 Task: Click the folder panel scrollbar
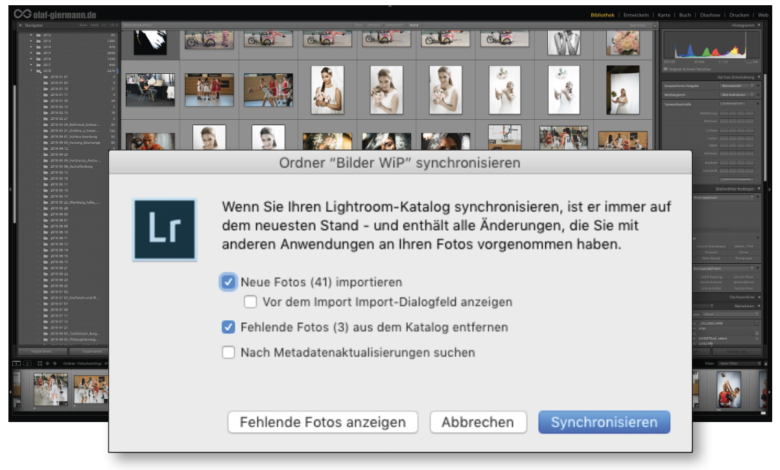click(14, 154)
